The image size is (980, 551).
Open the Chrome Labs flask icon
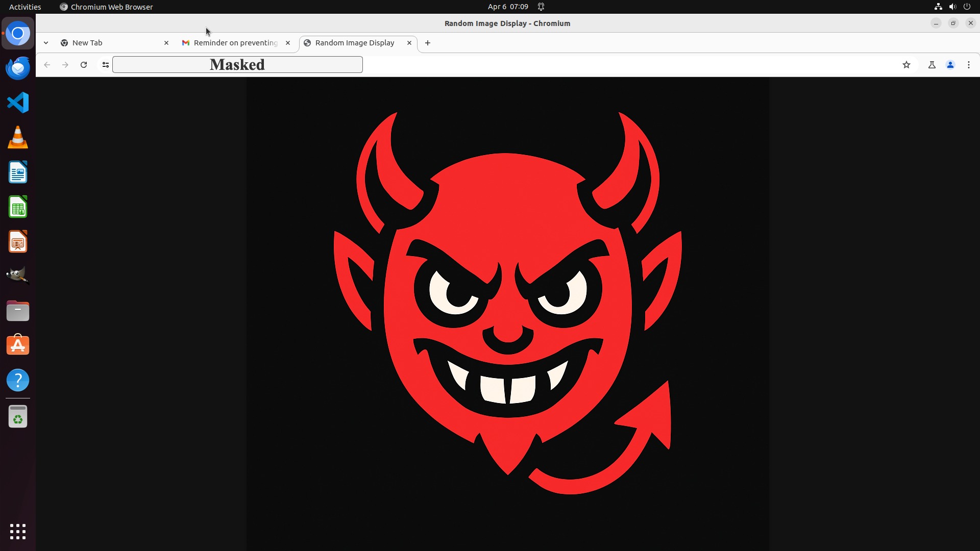[x=932, y=65]
